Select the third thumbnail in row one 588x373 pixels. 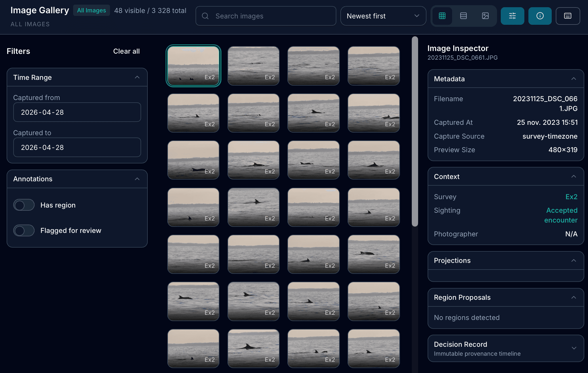pyautogui.click(x=314, y=66)
